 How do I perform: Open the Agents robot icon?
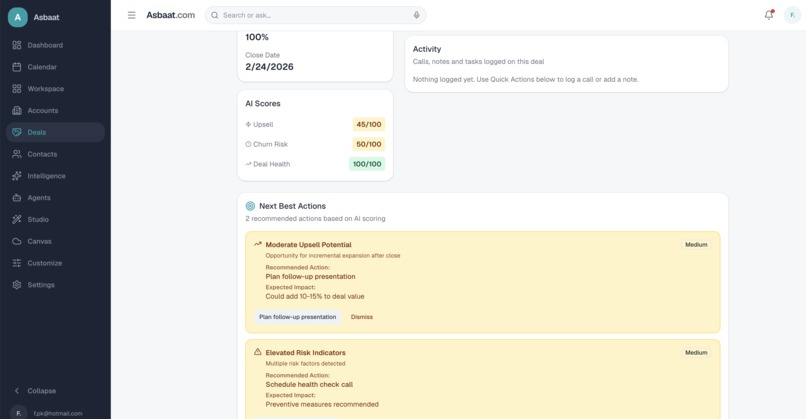click(17, 197)
